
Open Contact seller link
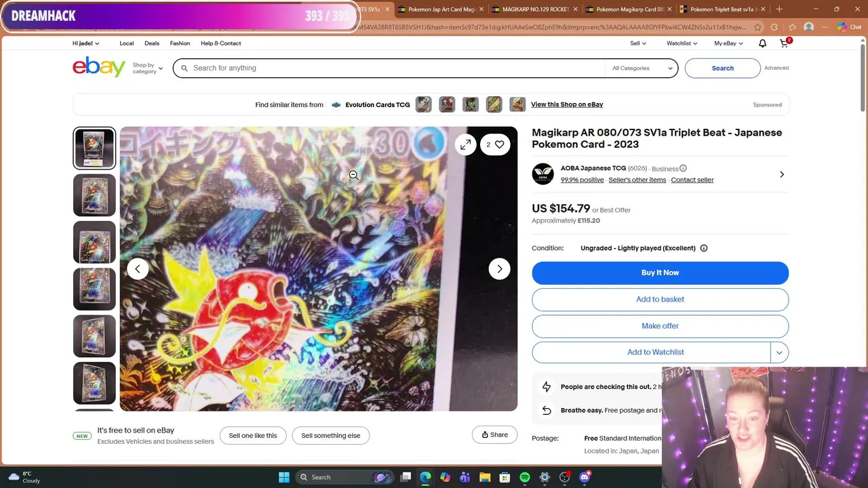point(692,180)
